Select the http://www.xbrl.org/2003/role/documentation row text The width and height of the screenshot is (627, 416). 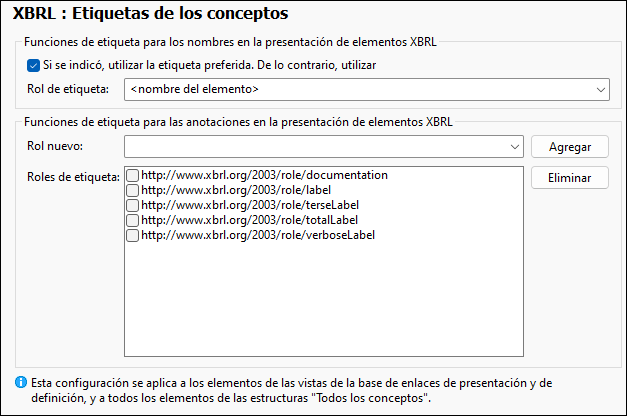pyautogui.click(x=264, y=175)
